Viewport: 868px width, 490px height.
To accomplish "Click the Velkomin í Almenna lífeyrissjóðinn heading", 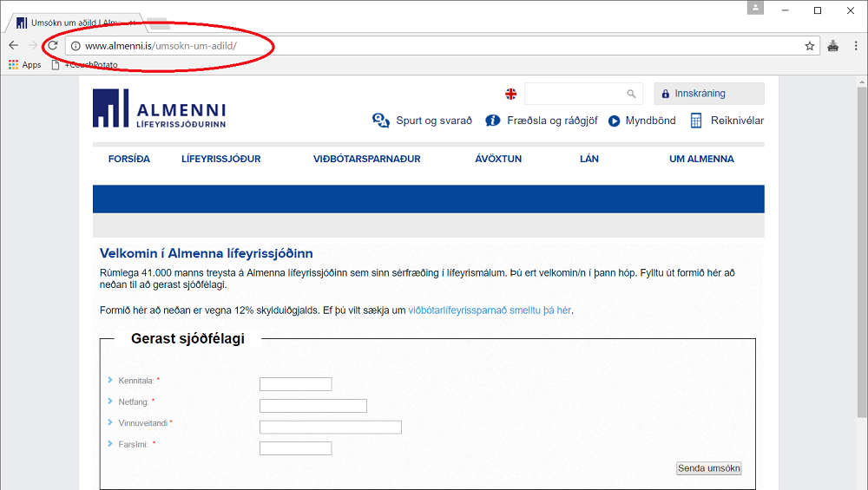I will point(206,253).
